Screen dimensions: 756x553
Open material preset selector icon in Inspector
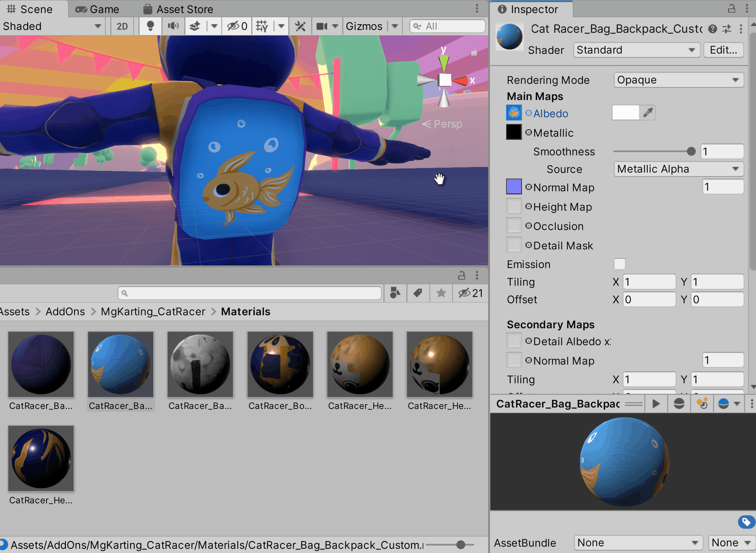(x=727, y=29)
